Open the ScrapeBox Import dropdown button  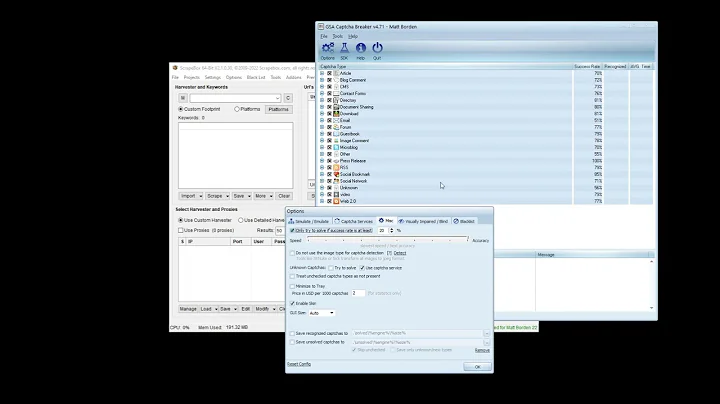[191, 196]
